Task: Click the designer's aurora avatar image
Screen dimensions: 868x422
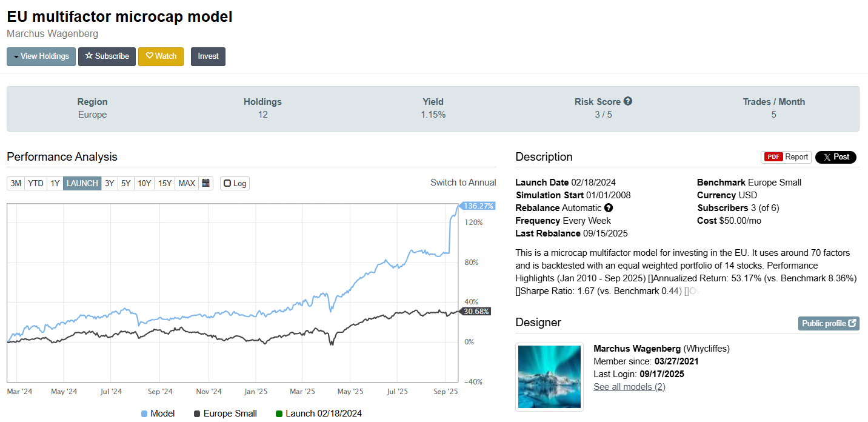Action: pos(549,377)
